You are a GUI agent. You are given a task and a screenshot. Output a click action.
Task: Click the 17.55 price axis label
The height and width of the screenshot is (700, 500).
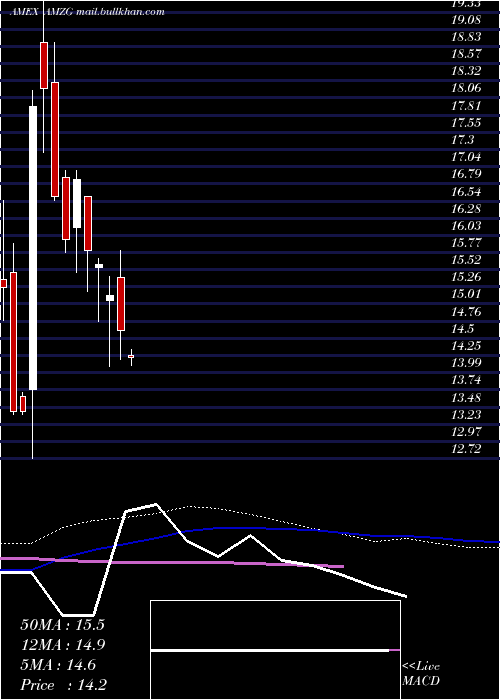(466, 123)
